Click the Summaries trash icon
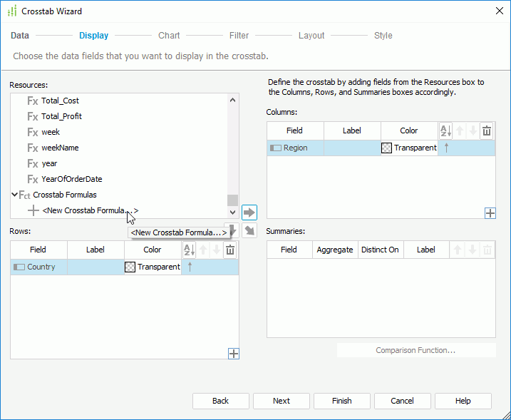 (x=487, y=250)
